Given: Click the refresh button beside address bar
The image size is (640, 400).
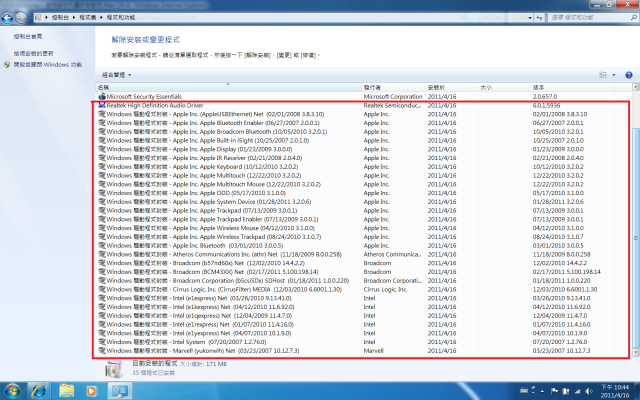Looking at the screenshot, I should click(x=540, y=18).
